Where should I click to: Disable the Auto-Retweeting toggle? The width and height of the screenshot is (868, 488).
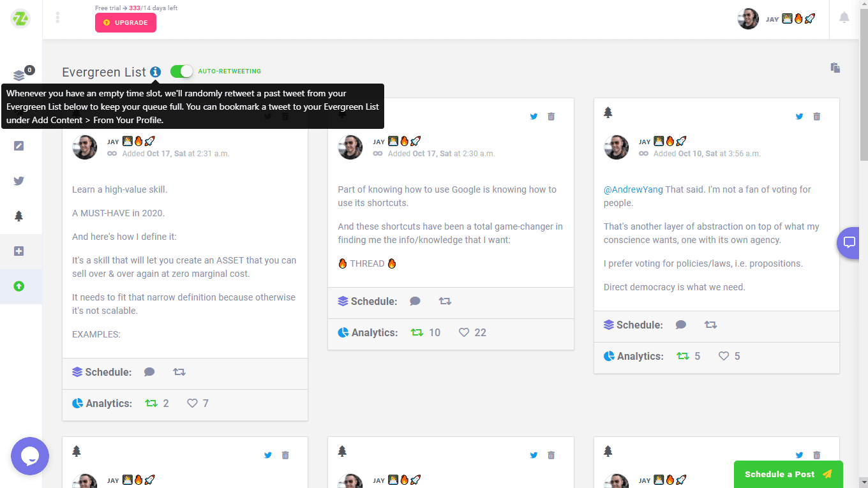182,71
